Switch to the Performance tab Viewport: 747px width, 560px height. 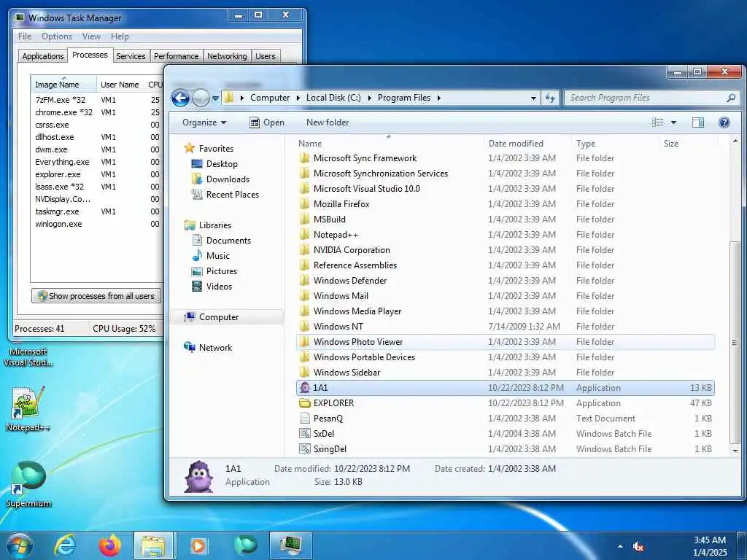click(177, 56)
